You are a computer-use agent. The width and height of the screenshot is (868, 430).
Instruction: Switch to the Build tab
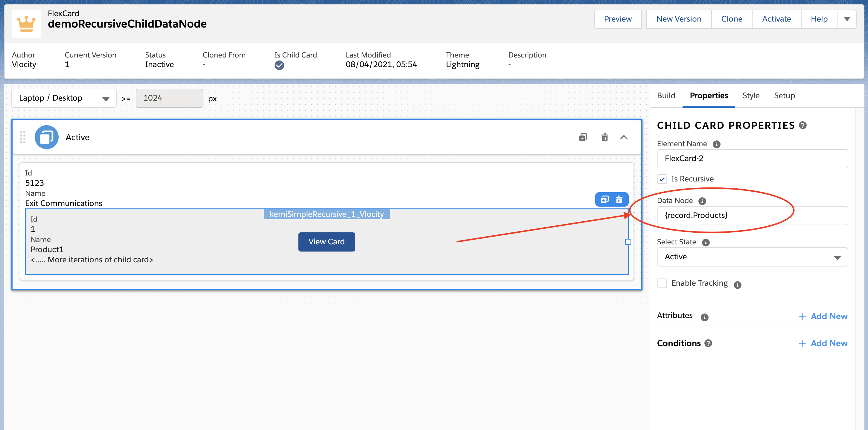click(666, 96)
